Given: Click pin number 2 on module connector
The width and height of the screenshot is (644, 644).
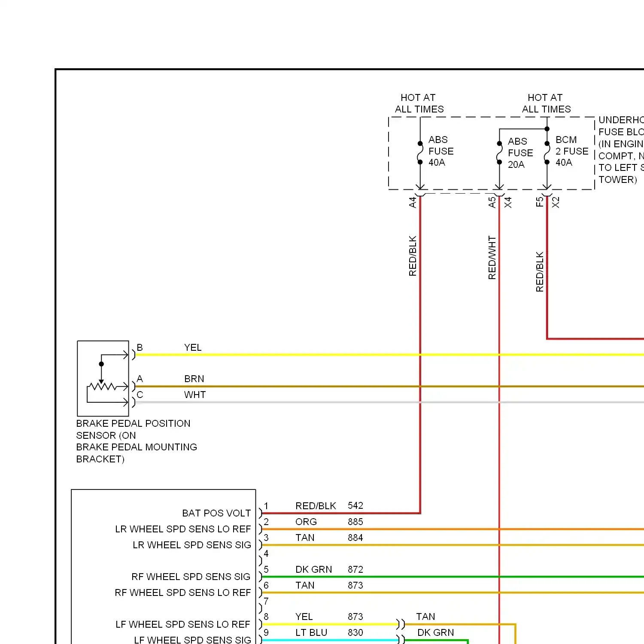Looking at the screenshot, I should [266, 522].
